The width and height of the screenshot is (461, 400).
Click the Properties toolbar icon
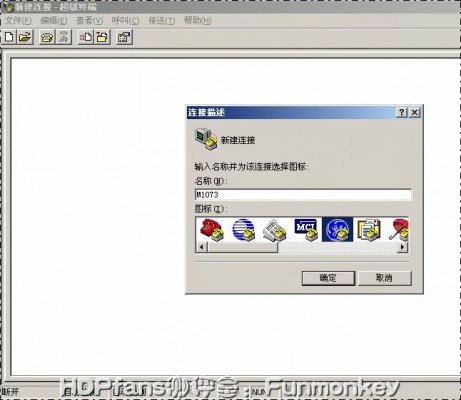click(x=124, y=37)
